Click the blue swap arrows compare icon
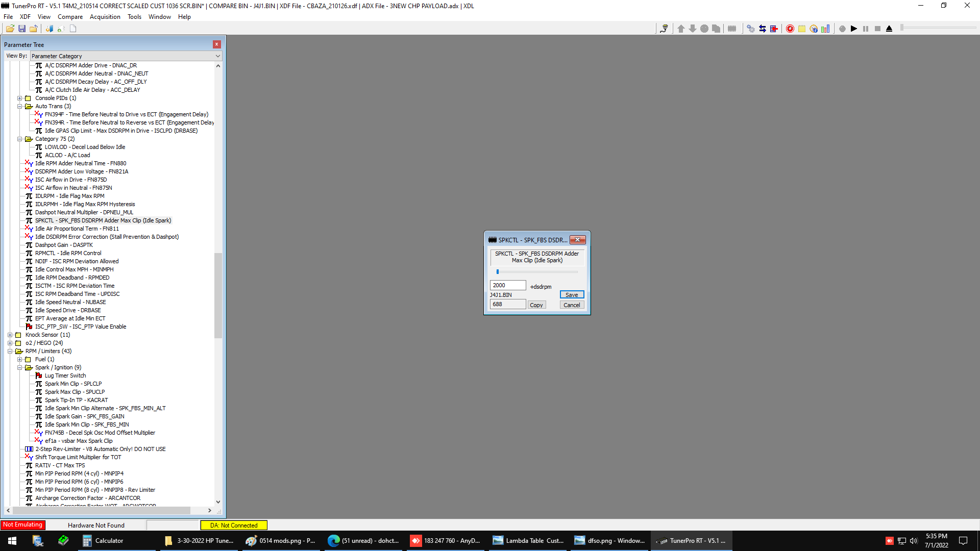Screen dimensions: 980x551 [762, 29]
